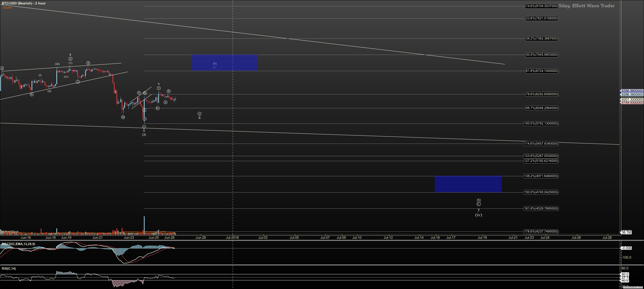Click the 61.8% Fibonacci level label
Screen dimensions: 644x289
click(542, 71)
